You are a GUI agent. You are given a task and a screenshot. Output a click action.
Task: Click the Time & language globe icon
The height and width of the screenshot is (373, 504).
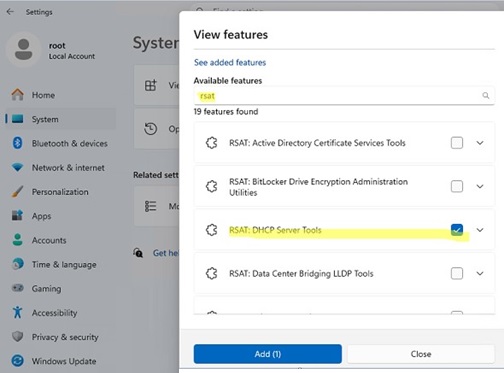click(x=17, y=264)
